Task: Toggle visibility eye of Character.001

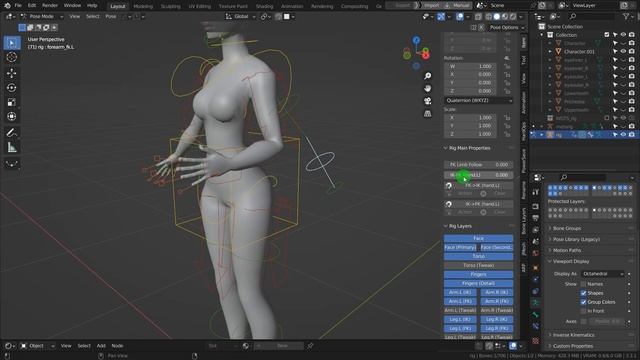Action: pos(623,51)
